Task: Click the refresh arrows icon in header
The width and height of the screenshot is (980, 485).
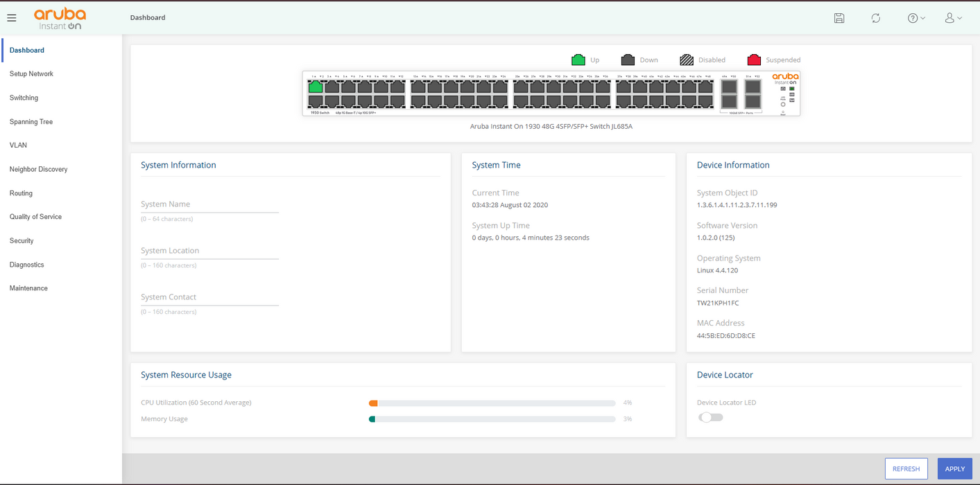Action: coord(876,18)
